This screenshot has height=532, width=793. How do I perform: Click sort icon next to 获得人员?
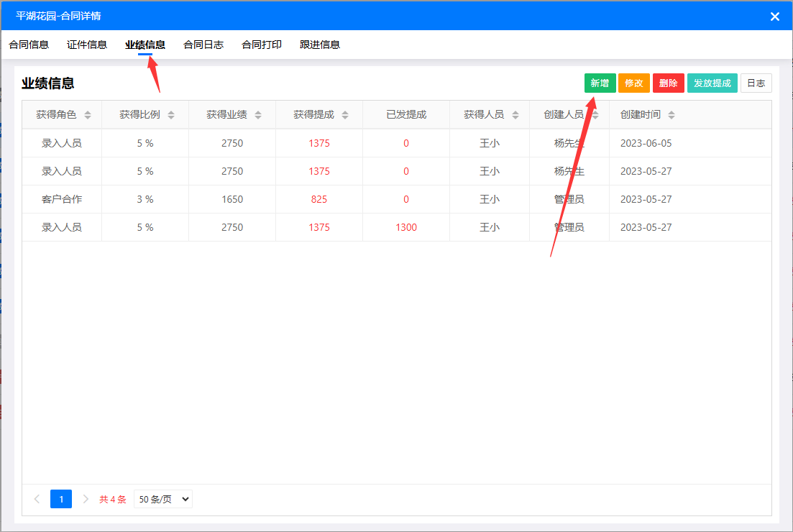click(x=515, y=115)
